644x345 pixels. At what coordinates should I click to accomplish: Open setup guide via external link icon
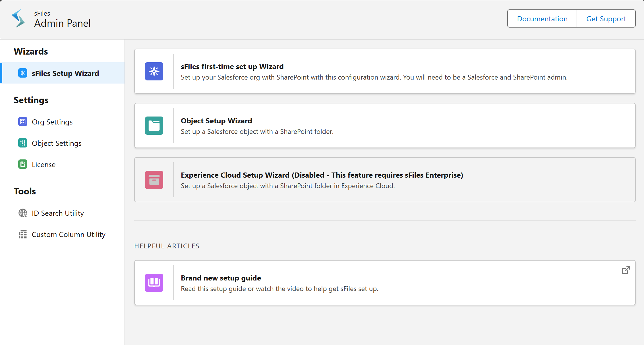click(x=626, y=270)
